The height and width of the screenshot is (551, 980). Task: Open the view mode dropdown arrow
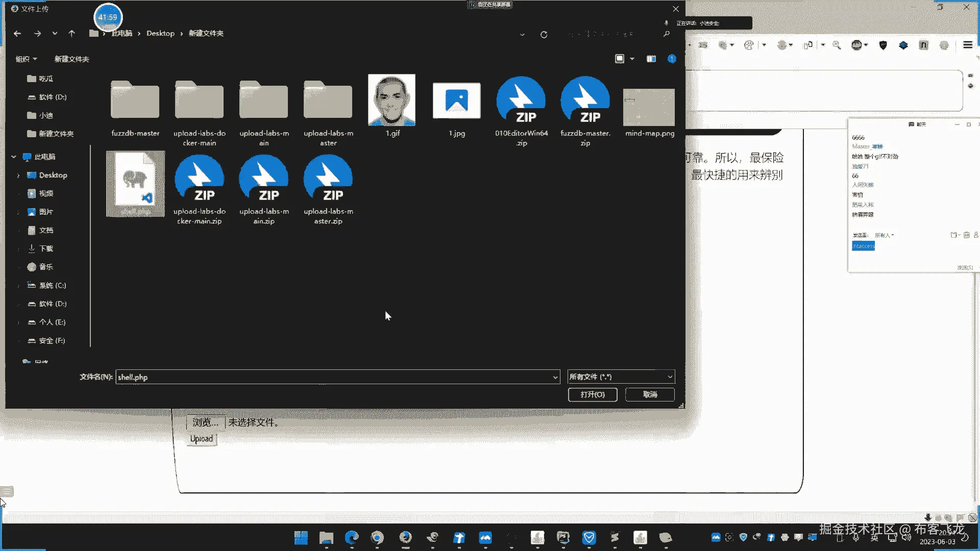pyautogui.click(x=632, y=59)
